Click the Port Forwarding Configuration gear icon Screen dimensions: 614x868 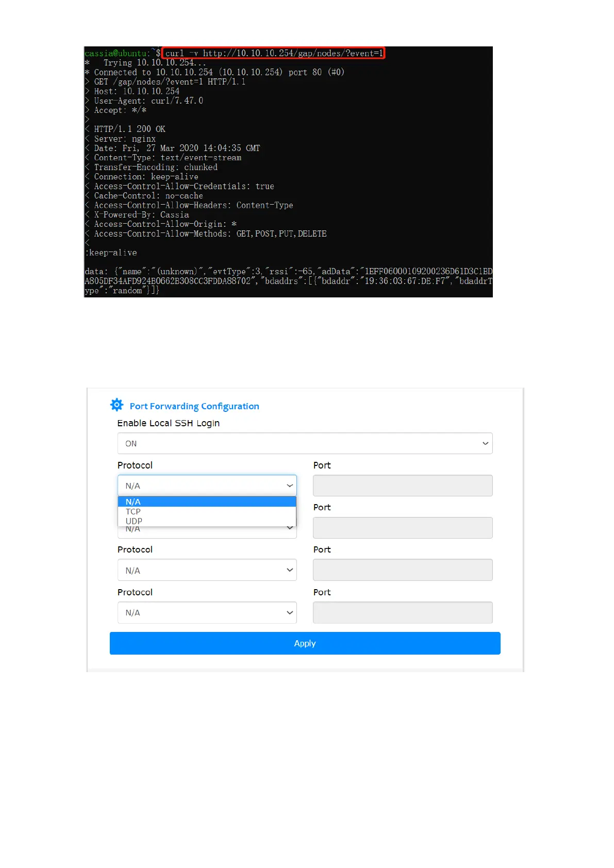click(x=117, y=405)
